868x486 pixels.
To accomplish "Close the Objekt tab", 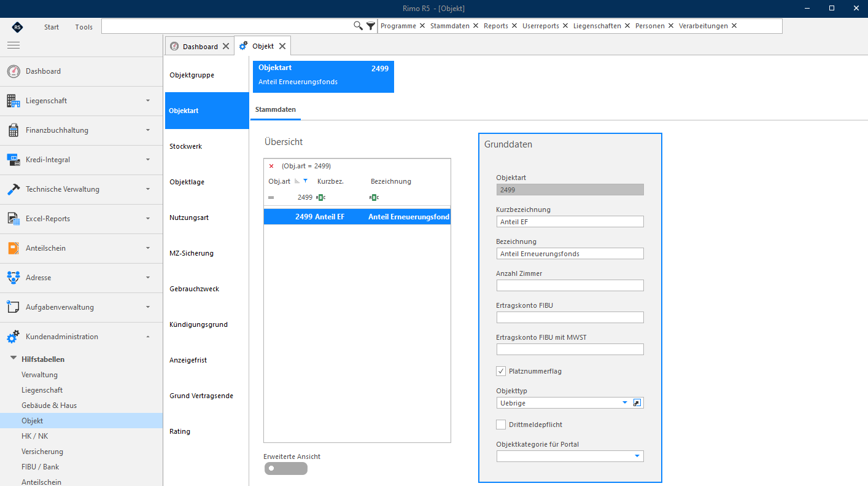I will tap(282, 46).
